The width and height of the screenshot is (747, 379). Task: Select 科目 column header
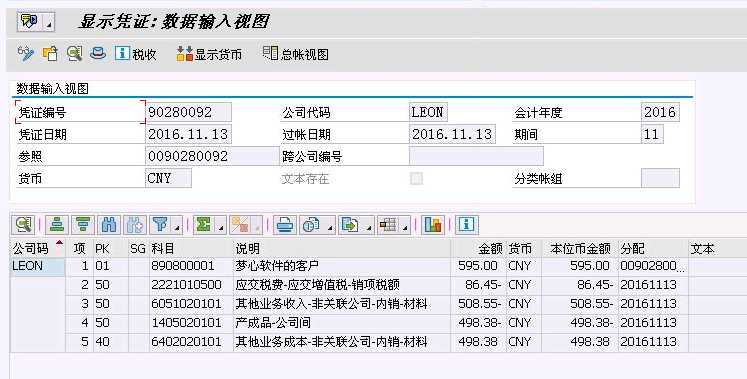pyautogui.click(x=192, y=249)
